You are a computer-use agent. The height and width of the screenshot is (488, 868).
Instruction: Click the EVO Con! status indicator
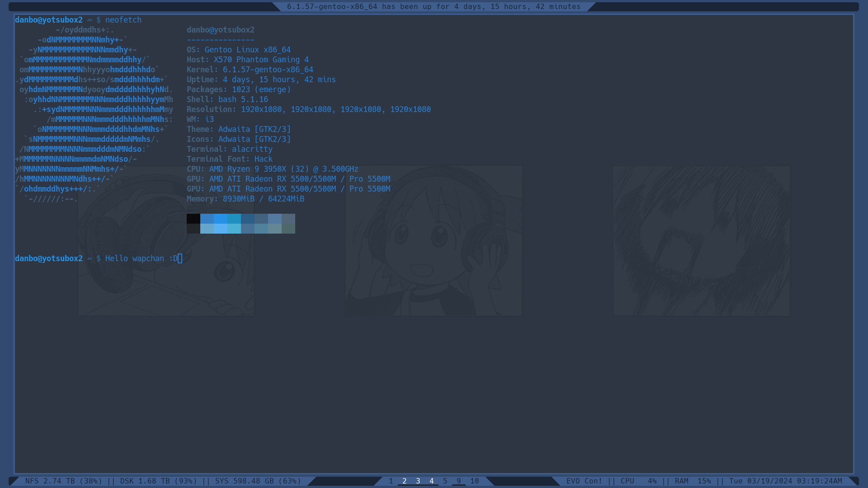(584, 481)
